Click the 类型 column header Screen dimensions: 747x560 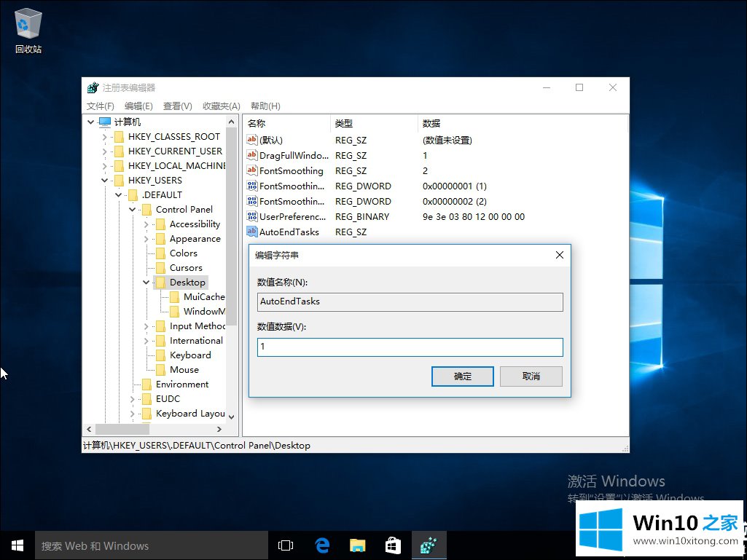(374, 123)
